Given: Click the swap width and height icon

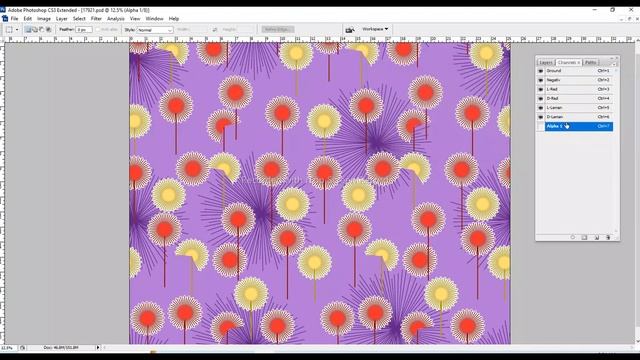Looking at the screenshot, I should [x=215, y=30].
